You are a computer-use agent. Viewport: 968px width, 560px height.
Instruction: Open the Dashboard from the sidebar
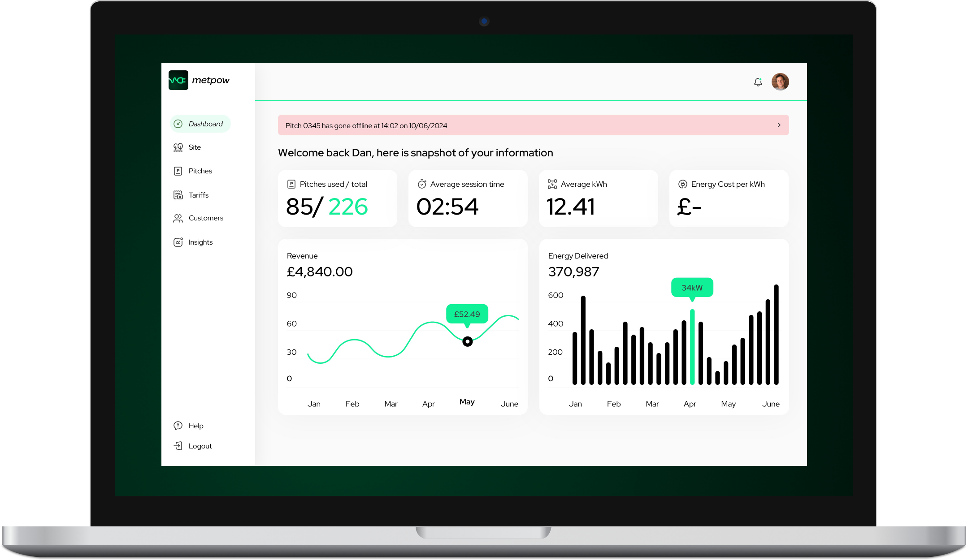pos(178,124)
